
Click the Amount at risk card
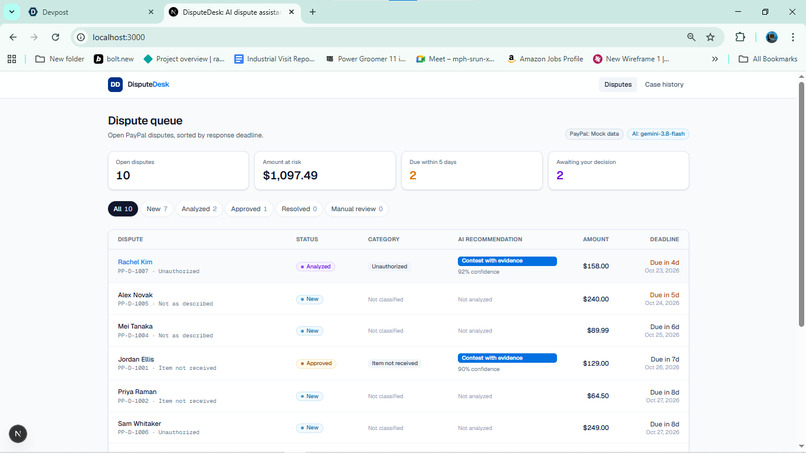(325, 170)
